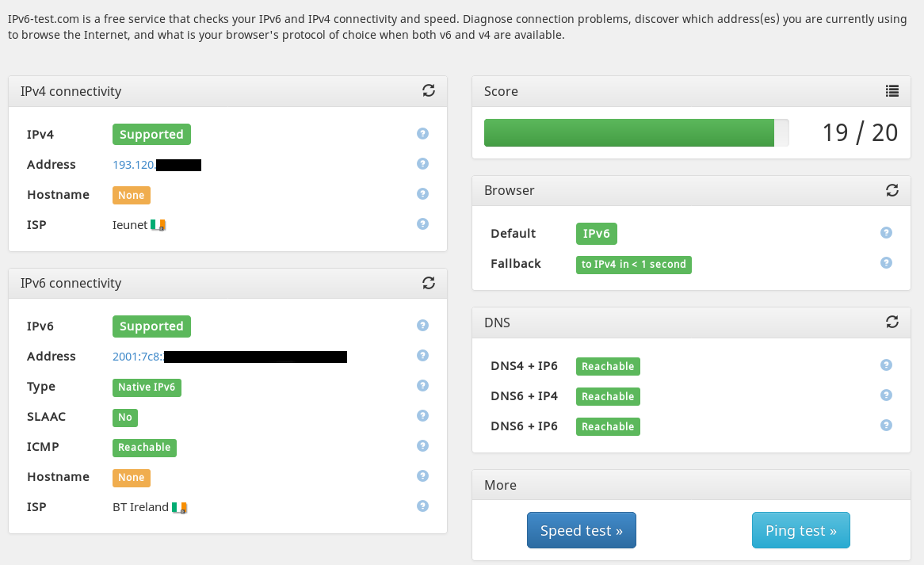Open help for the ISP row under IPv4
Image resolution: width=924 pixels, height=565 pixels.
tap(422, 223)
